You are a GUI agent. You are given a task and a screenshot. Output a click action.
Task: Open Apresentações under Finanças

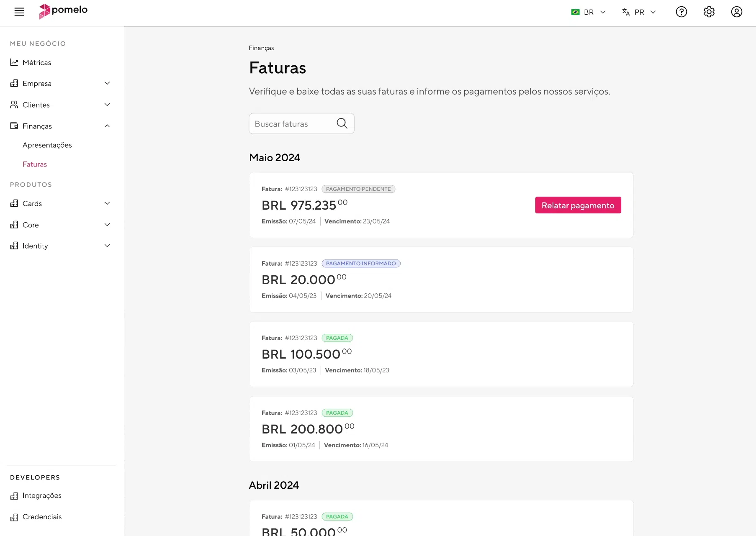(47, 145)
